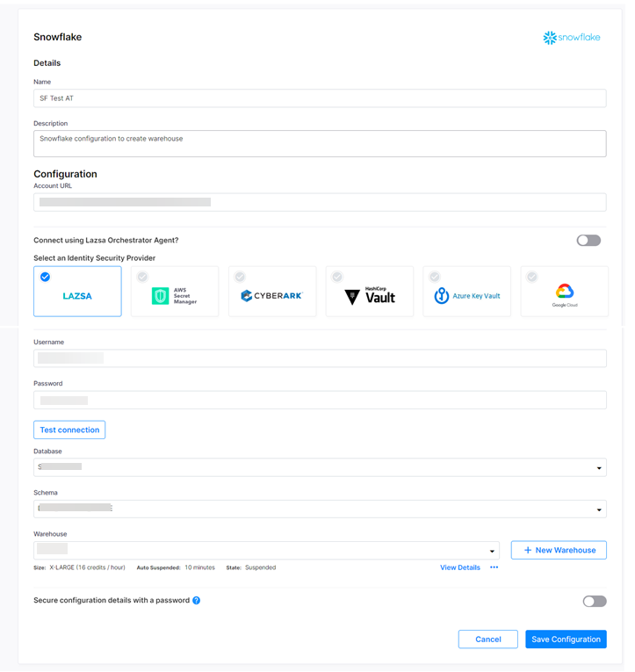635x672 pixels.
Task: Toggle secure configuration with a password
Action: pyautogui.click(x=595, y=601)
